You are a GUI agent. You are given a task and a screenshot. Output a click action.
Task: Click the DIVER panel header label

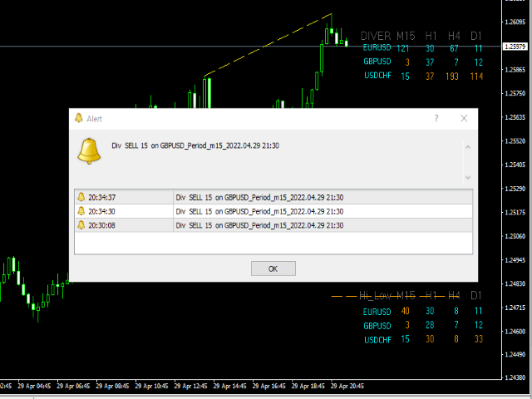point(376,36)
